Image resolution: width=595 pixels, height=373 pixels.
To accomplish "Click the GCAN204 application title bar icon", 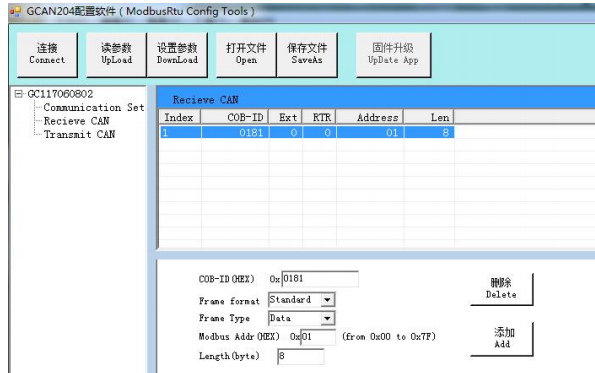I will (x=15, y=12).
